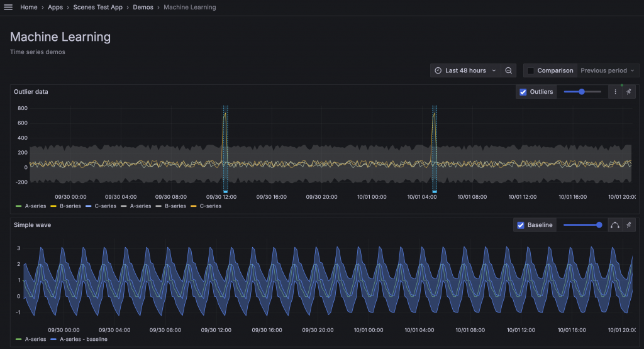Toggle orange C-series legend in Outlier data
The width and height of the screenshot is (644, 349).
(x=206, y=206)
